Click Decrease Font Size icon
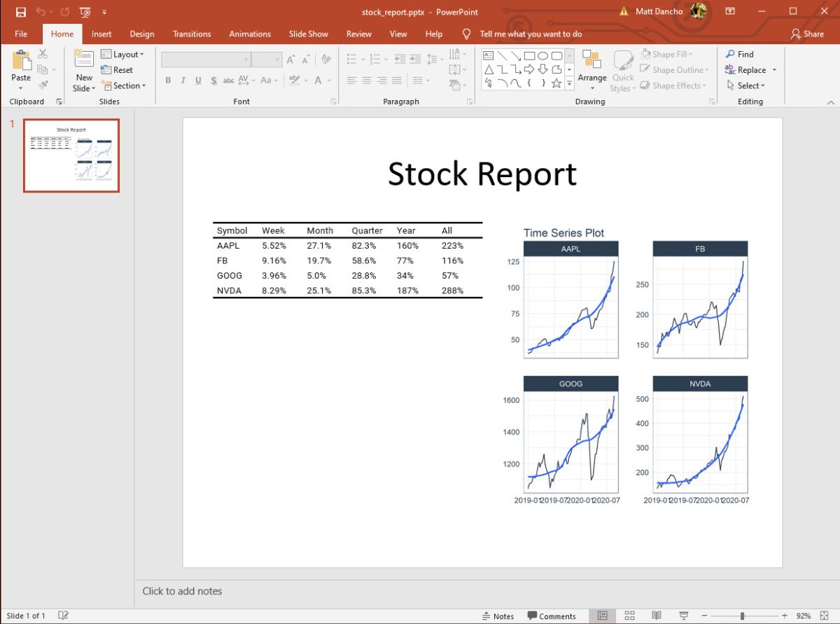Viewport: 840px width, 624px height. (306, 60)
